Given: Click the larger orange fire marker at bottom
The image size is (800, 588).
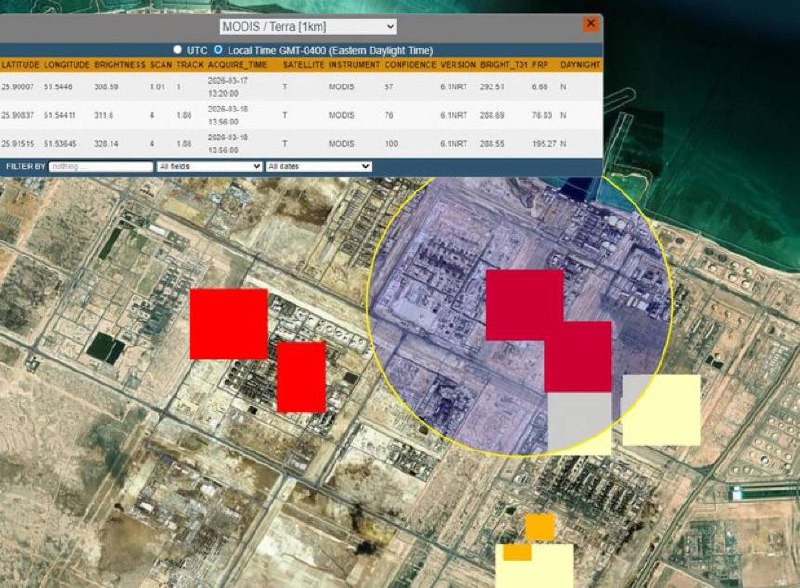Looking at the screenshot, I should 540,526.
